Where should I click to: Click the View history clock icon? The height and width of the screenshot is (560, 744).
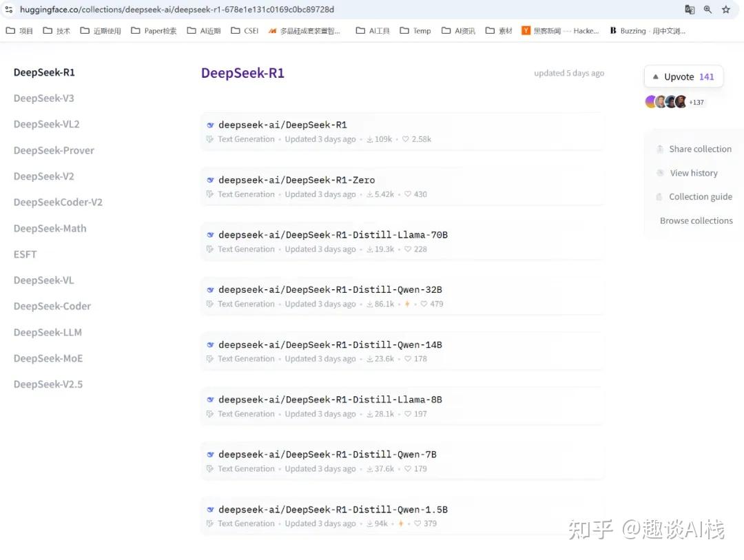coord(659,173)
